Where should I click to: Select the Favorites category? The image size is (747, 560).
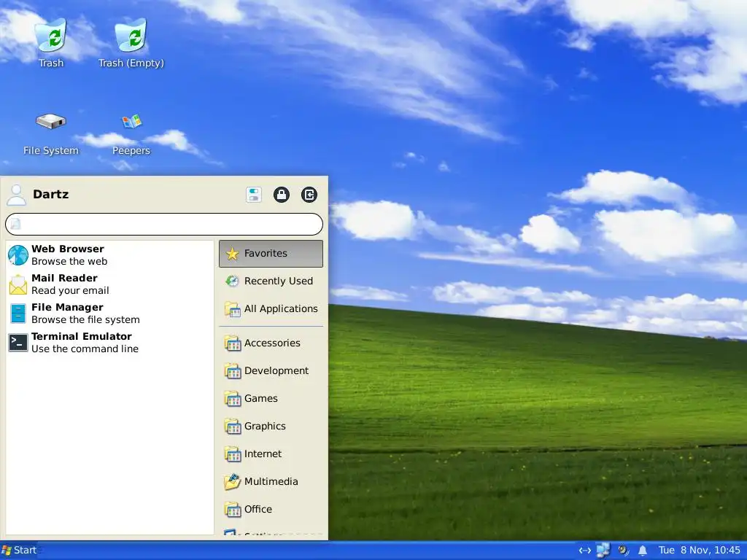(x=271, y=253)
